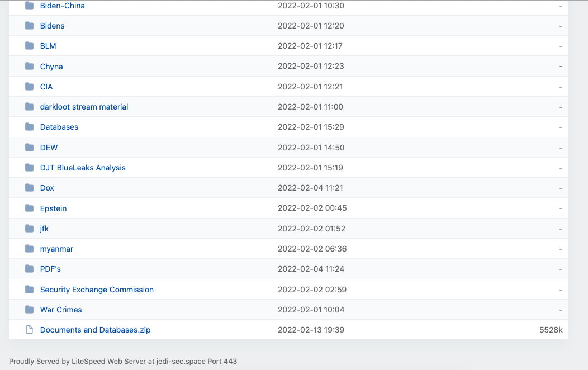Viewport: 588px width, 370px height.
Task: Open the CIA directory link
Action: 46,87
